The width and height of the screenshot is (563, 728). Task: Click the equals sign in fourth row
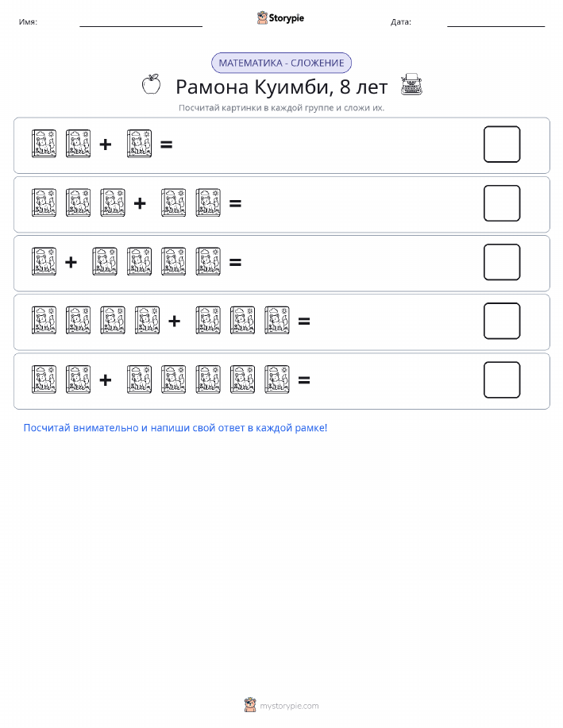[304, 321]
